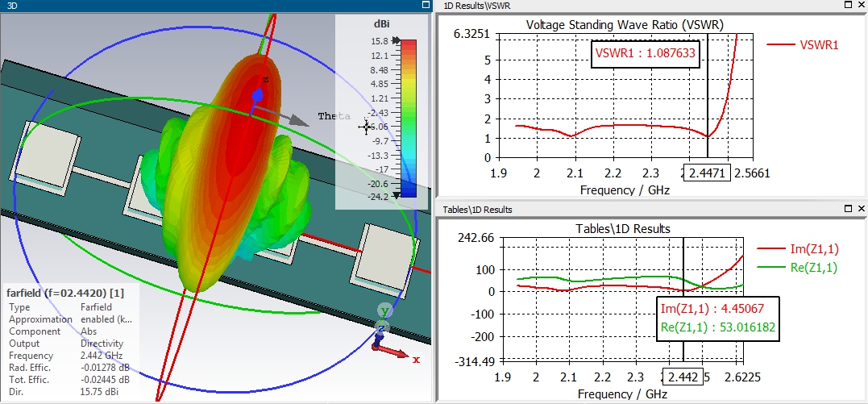Click the Tables\1D Results plot title
868x404 pixels.
[623, 228]
